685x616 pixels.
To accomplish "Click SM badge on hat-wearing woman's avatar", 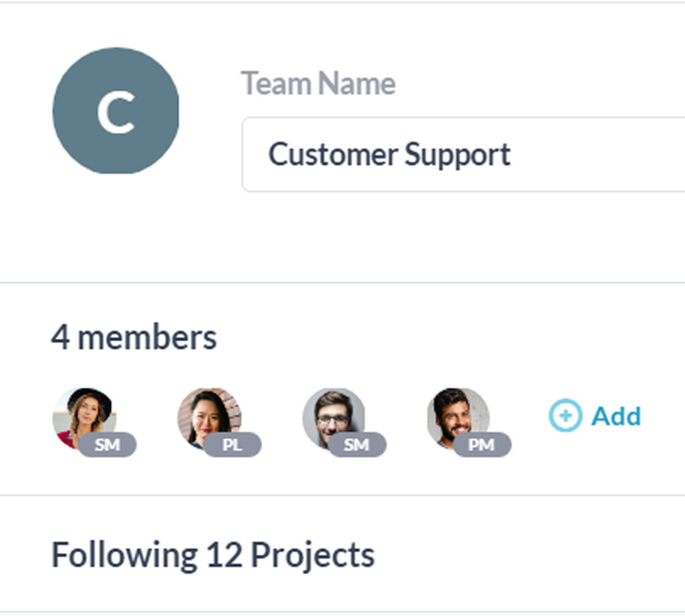I will (x=108, y=445).
